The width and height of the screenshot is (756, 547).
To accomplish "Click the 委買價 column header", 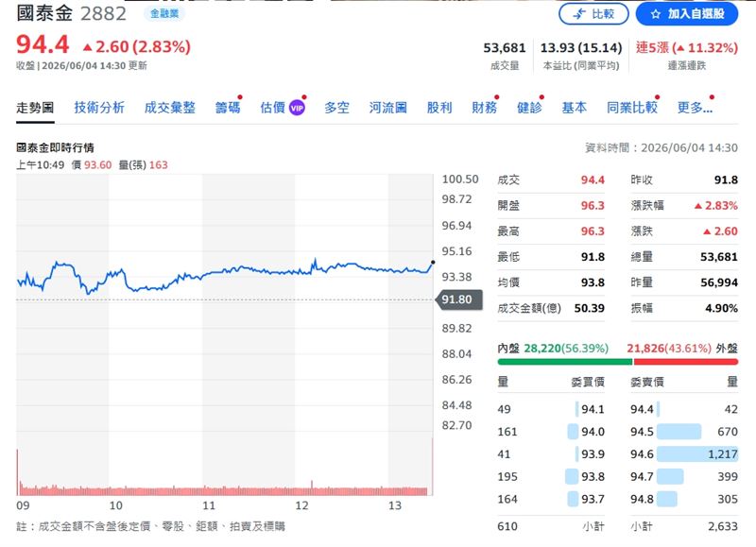I will (x=588, y=382).
